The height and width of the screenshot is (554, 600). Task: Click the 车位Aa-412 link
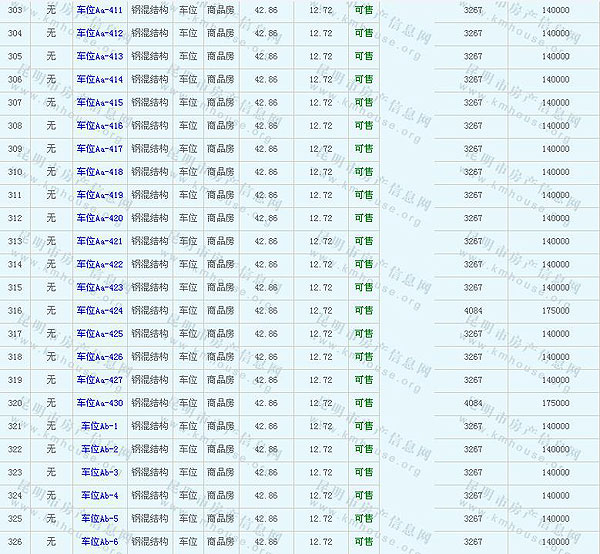100,33
